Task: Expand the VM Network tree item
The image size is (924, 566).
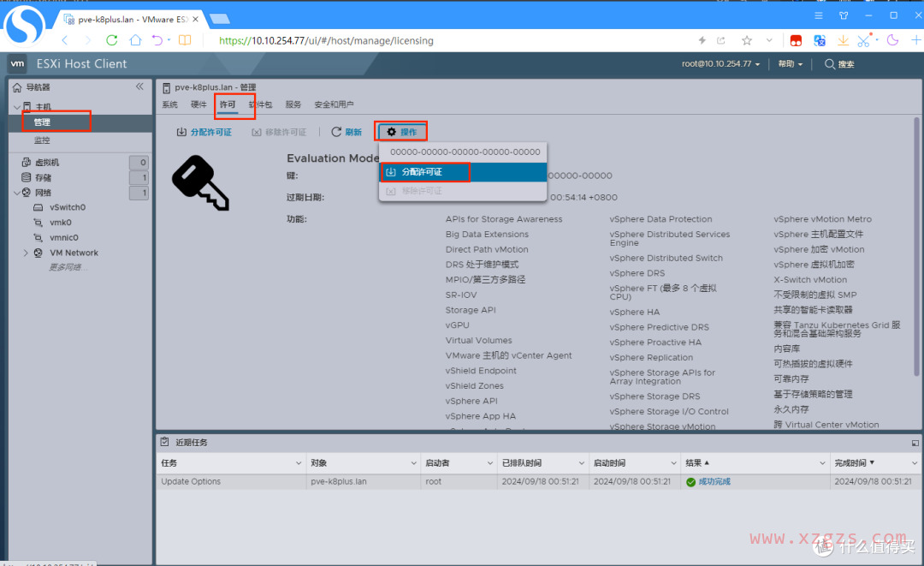Action: coord(25,252)
